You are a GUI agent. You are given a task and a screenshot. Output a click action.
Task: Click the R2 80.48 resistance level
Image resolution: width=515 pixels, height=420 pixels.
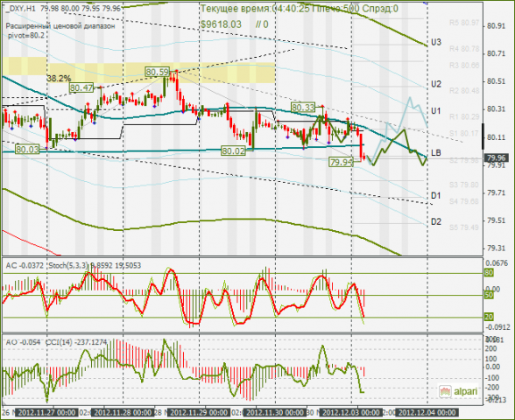pyautogui.click(x=464, y=91)
